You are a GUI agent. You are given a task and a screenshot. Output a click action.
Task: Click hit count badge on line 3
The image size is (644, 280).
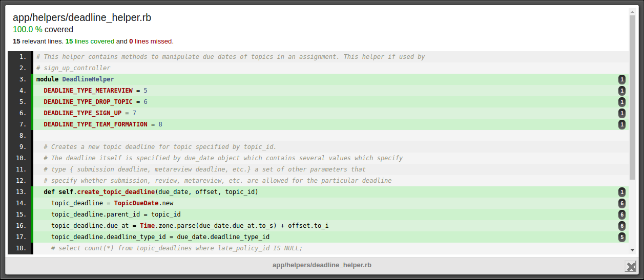(622, 79)
